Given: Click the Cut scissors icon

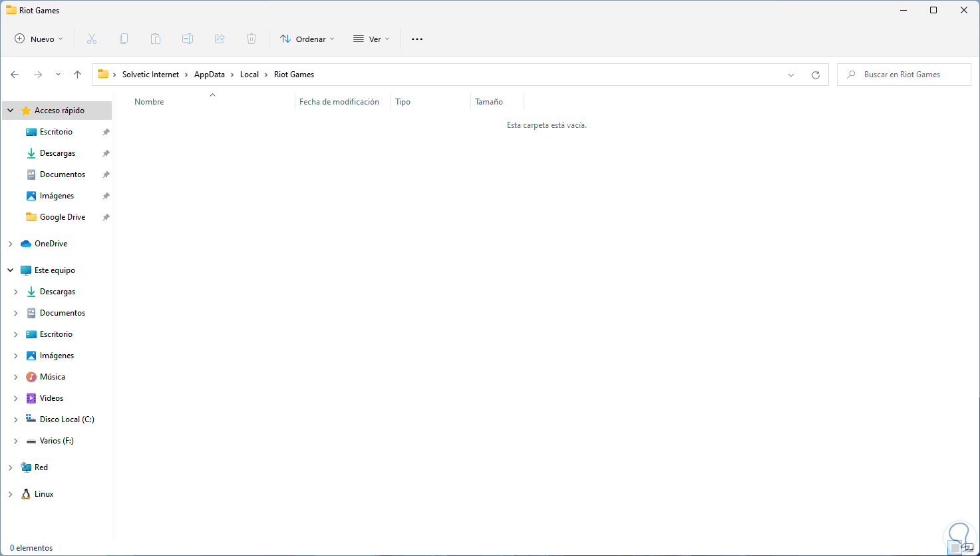Looking at the screenshot, I should point(92,39).
